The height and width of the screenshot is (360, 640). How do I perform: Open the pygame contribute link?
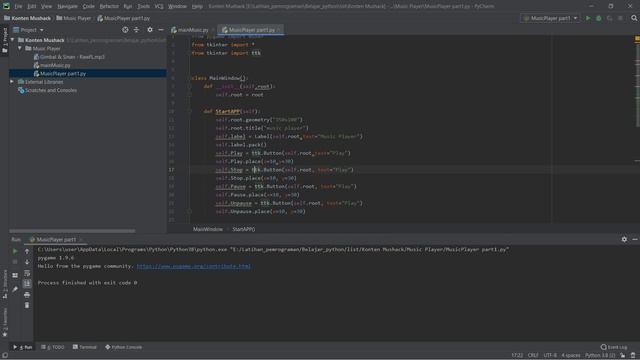click(193, 266)
